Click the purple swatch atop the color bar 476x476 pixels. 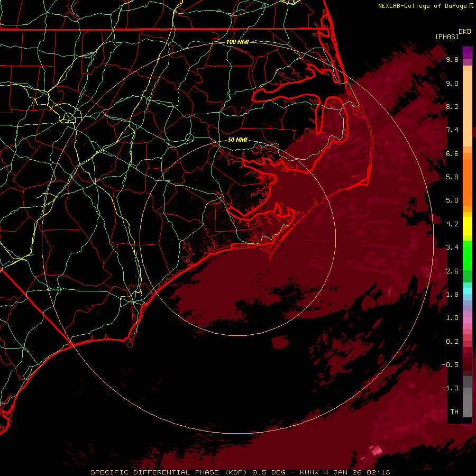(467, 53)
